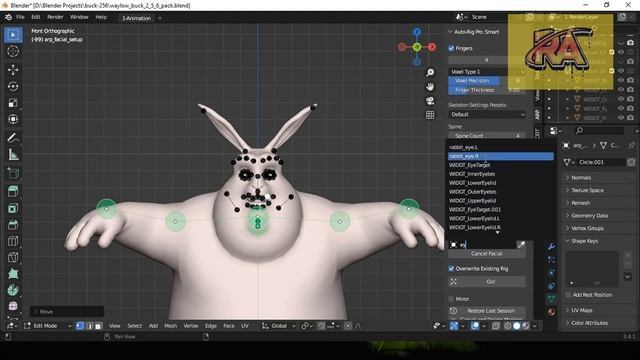
Task: Open the Material properties tab icon
Action: click(x=551, y=312)
